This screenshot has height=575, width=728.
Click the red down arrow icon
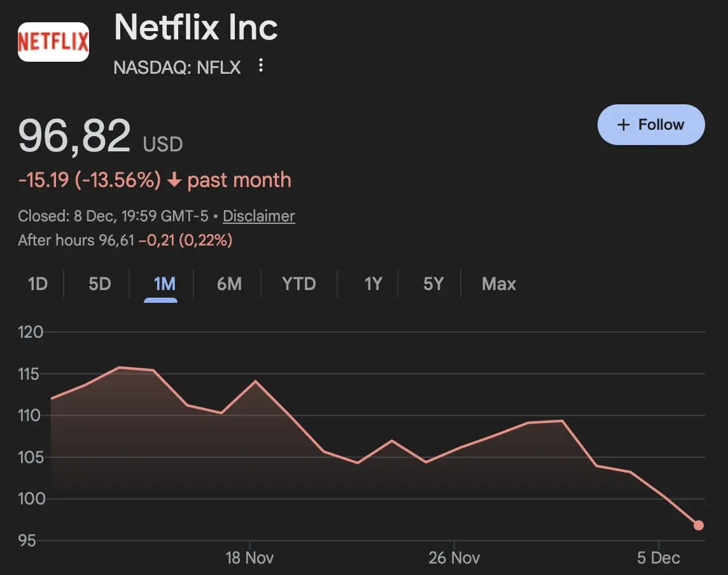174,181
